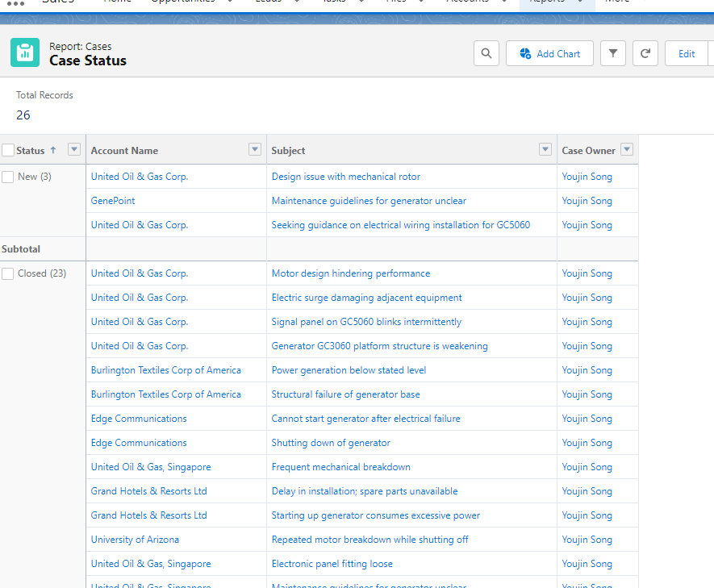The width and height of the screenshot is (714, 588).
Task: Open Edge Communications account for Shutting down row
Action: coord(139,443)
